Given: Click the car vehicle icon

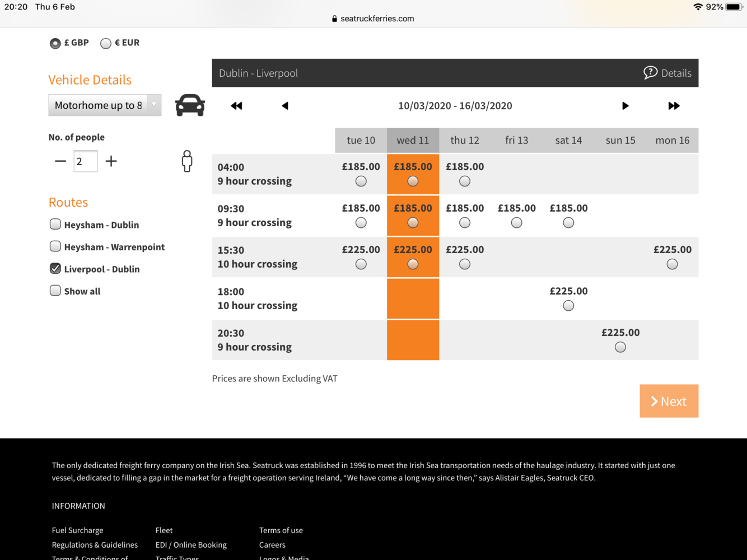Looking at the screenshot, I should pos(190,105).
